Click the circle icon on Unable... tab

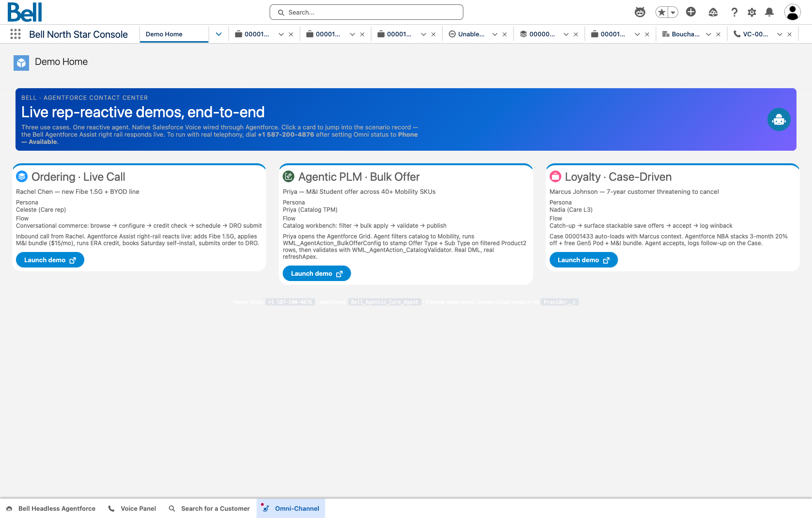click(452, 34)
